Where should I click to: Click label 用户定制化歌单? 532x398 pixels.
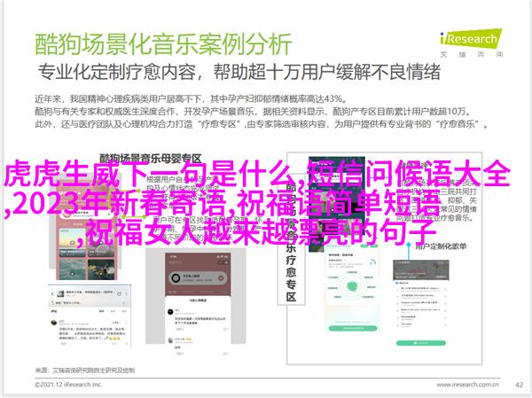click(441, 246)
